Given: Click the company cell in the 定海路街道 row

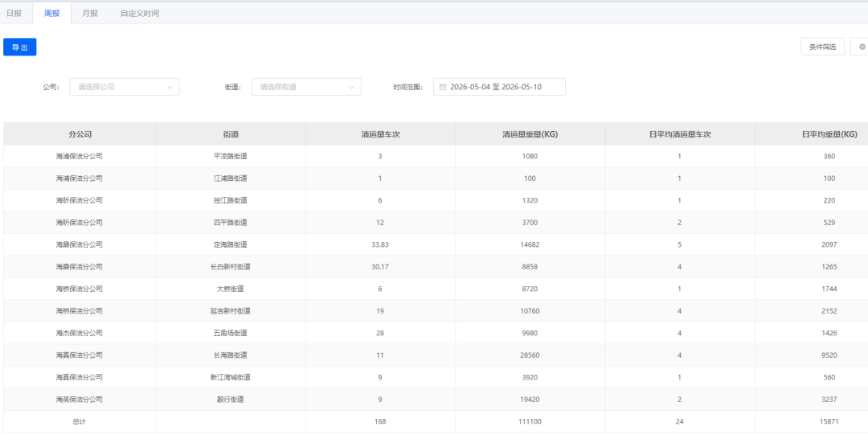Looking at the screenshot, I should [80, 244].
